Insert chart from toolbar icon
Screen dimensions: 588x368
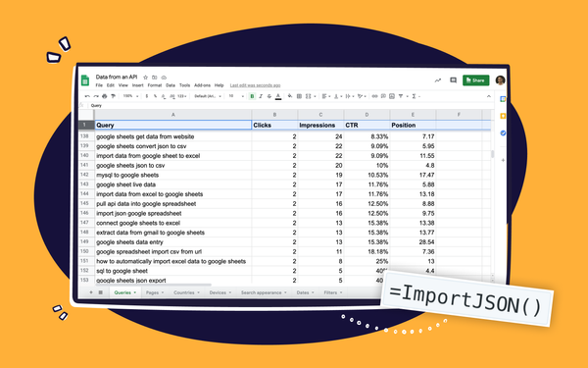pyautogui.click(x=392, y=96)
